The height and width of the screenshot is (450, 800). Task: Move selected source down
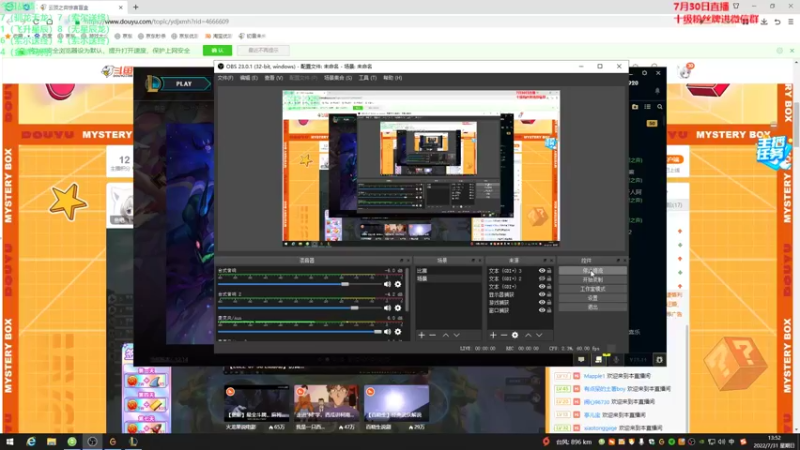[539, 335]
